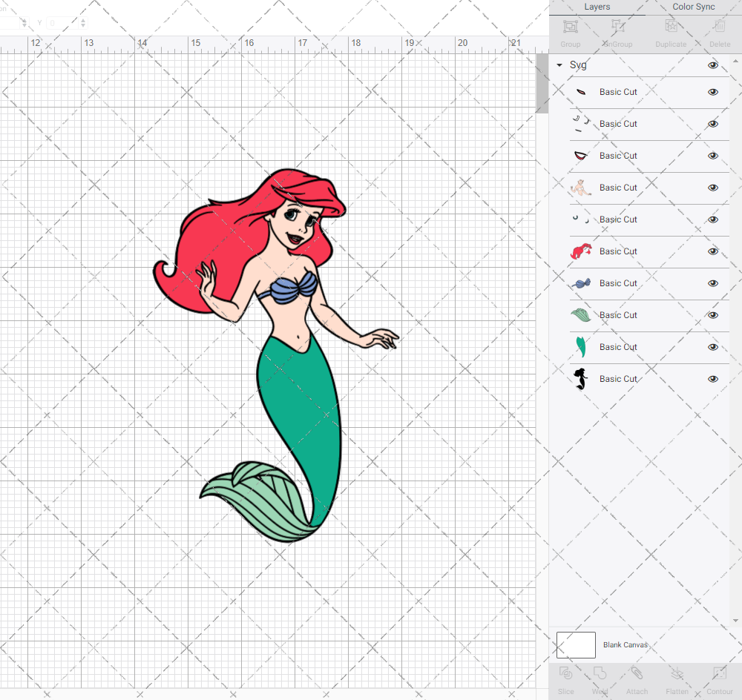This screenshot has width=742, height=700.
Task: Select the skin-tone body layer thumbnail
Action: click(581, 188)
